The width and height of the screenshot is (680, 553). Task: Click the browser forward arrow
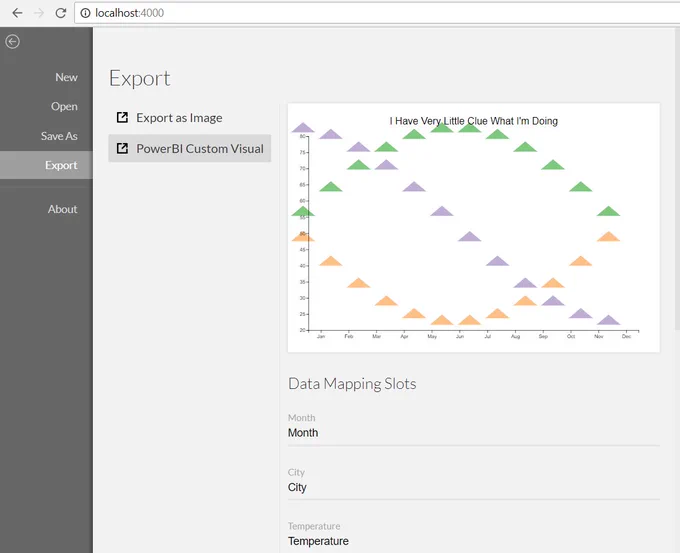[39, 13]
